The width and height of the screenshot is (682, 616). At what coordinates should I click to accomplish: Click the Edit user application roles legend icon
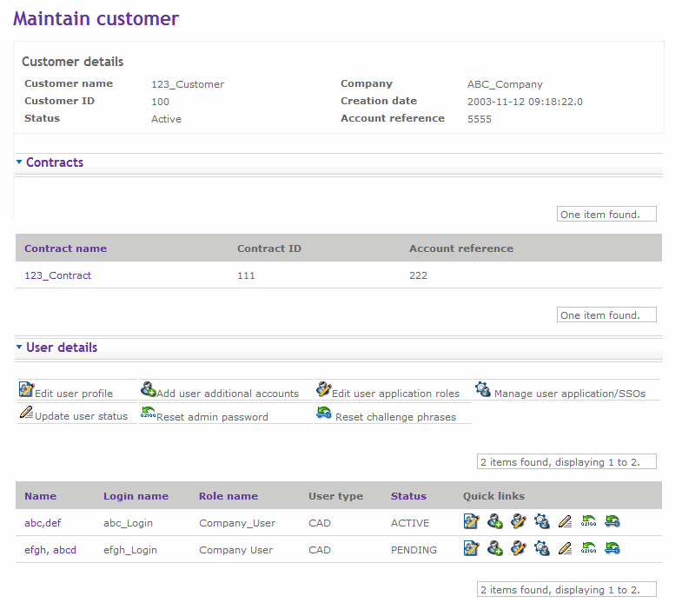point(323,389)
